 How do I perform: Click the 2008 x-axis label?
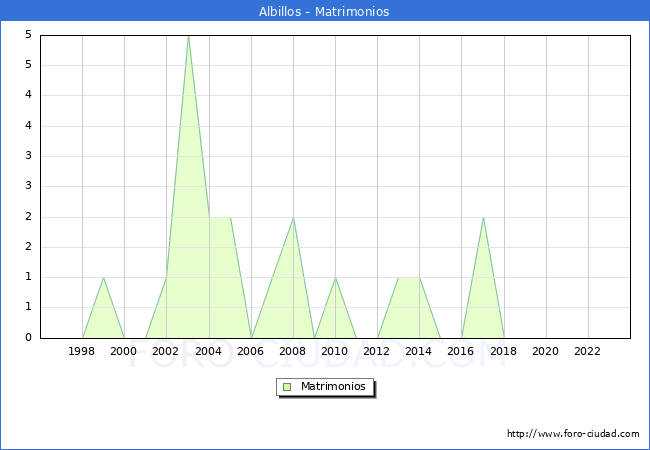pyautogui.click(x=293, y=351)
